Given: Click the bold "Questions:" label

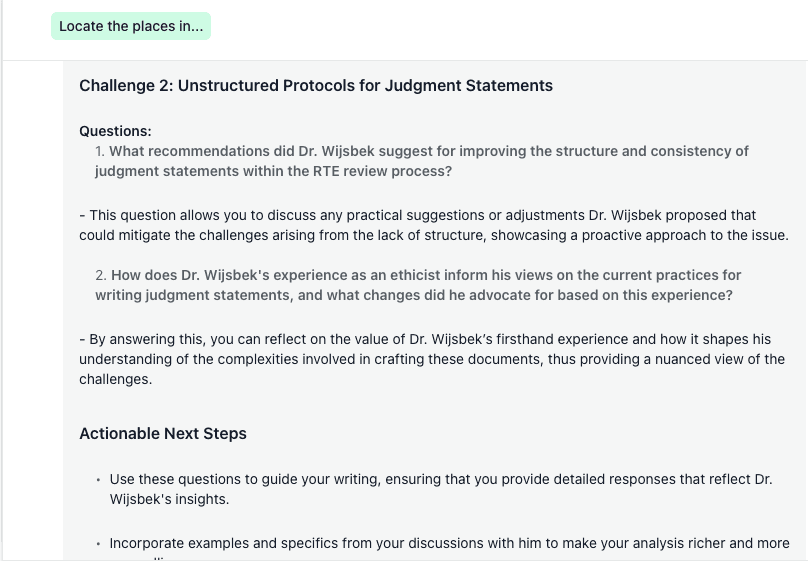Looking at the screenshot, I should (115, 131).
